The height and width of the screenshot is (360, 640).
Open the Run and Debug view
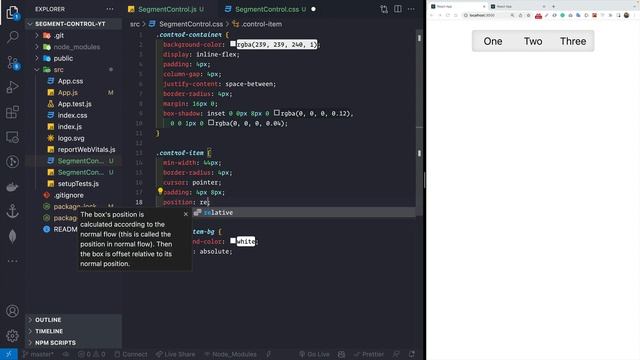coord(13,87)
